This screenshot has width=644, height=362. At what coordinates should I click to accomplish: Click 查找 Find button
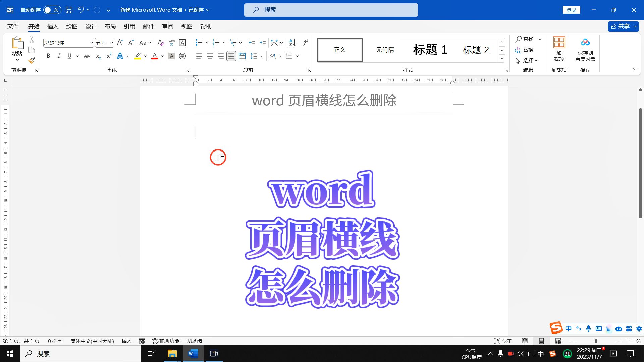click(x=525, y=39)
